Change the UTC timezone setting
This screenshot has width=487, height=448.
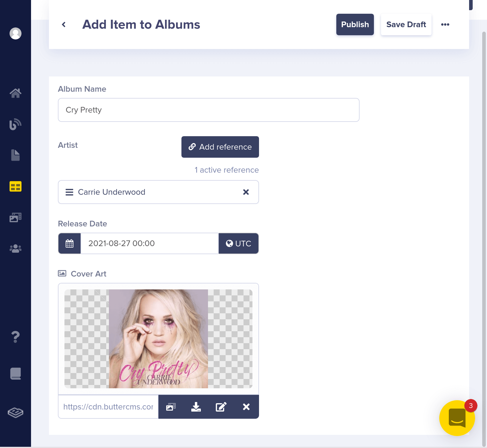[x=238, y=243]
